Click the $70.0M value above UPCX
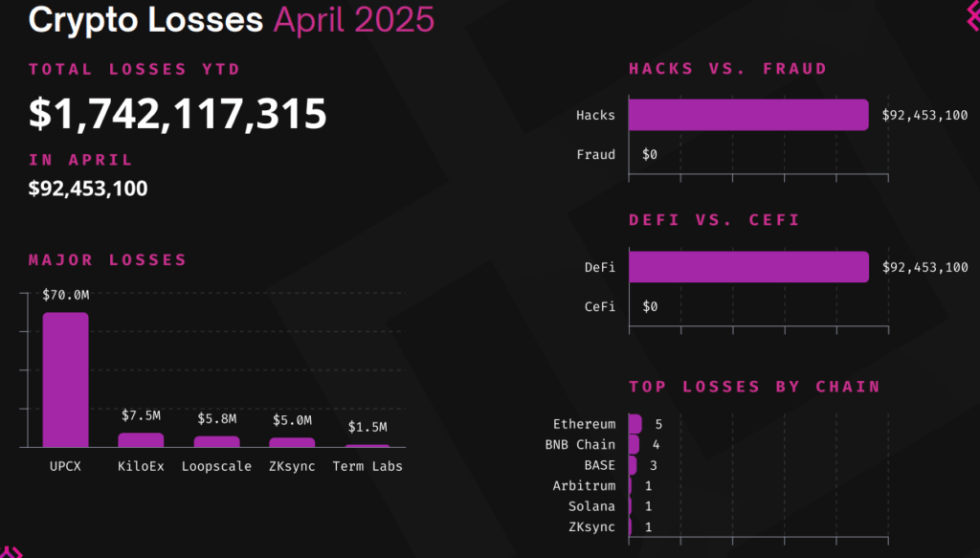The image size is (980, 558). click(65, 296)
